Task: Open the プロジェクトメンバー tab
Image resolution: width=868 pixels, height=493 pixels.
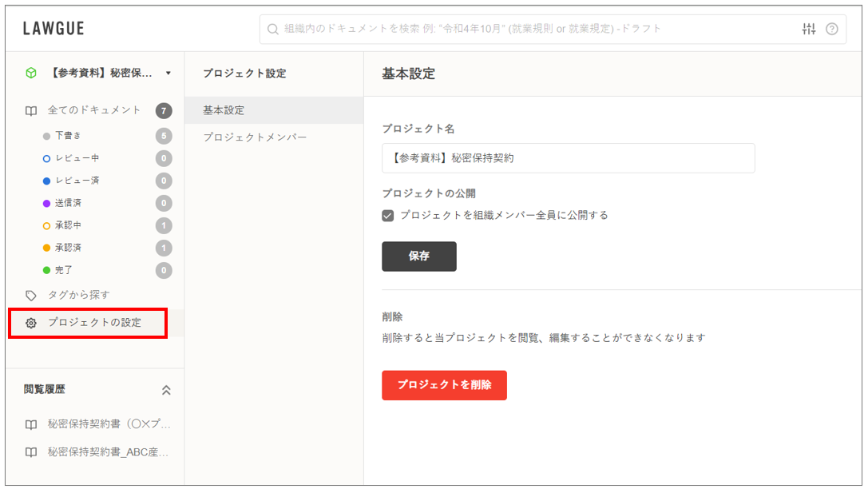Action: point(254,137)
